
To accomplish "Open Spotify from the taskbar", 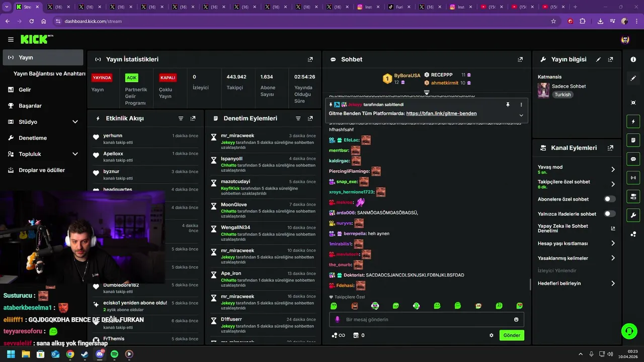I will pyautogui.click(x=114, y=354).
